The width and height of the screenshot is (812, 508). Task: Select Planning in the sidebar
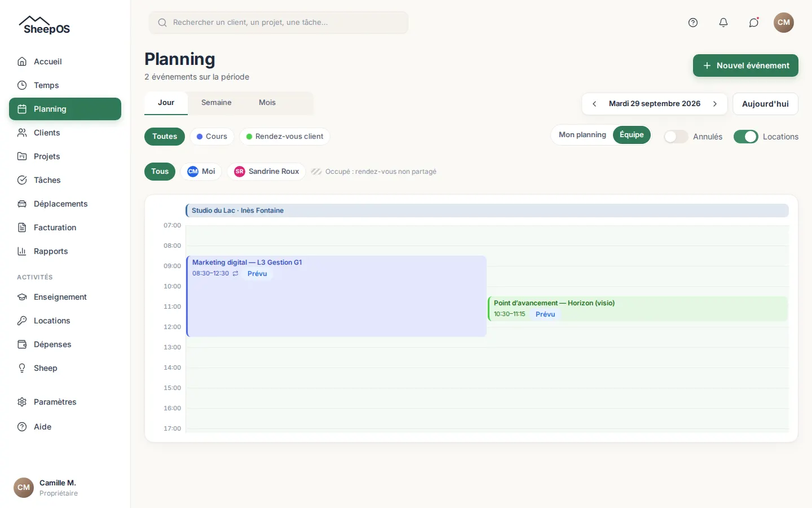pos(65,109)
